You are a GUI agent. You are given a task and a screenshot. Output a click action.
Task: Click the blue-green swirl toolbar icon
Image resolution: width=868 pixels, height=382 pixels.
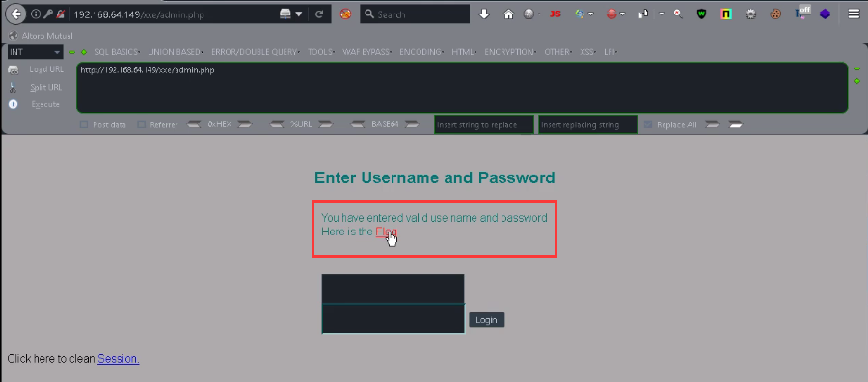(580, 14)
